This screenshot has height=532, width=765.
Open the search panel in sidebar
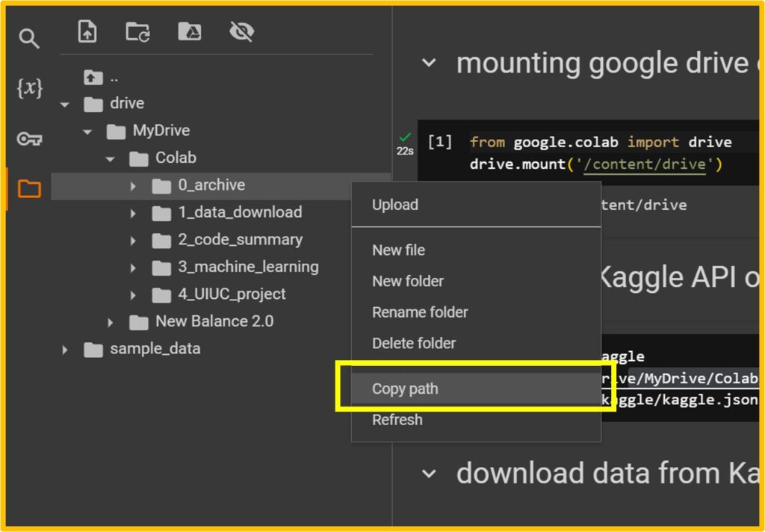[29, 39]
